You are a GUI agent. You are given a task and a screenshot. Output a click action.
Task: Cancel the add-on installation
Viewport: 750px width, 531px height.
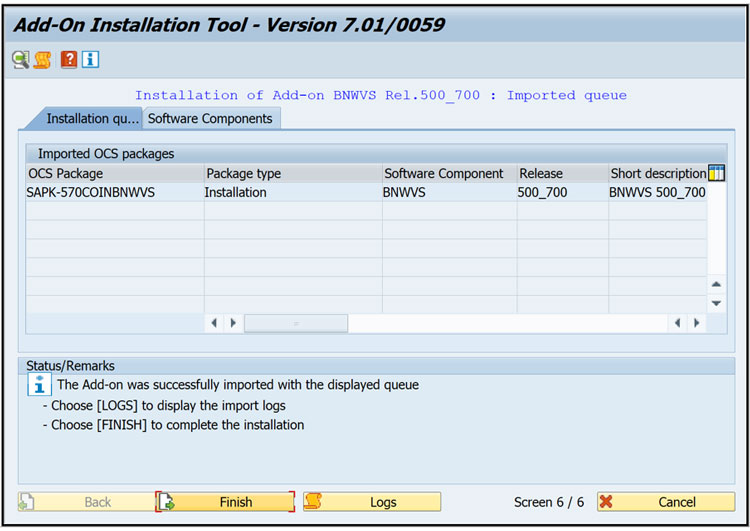pos(666,502)
